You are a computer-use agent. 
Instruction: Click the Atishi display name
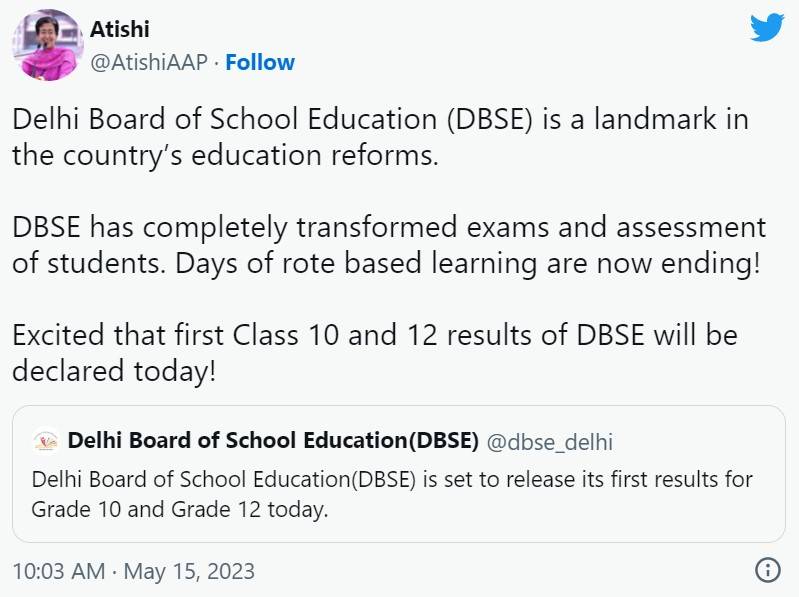pos(120,29)
